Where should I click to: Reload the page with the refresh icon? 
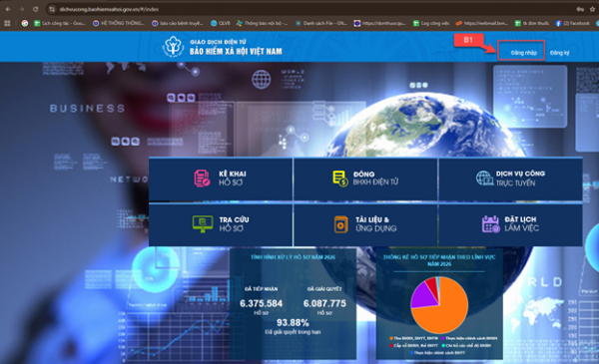click(x=36, y=9)
